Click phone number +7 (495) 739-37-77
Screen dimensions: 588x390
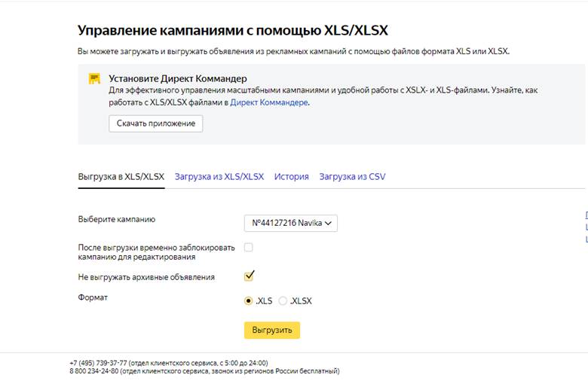click(x=98, y=363)
